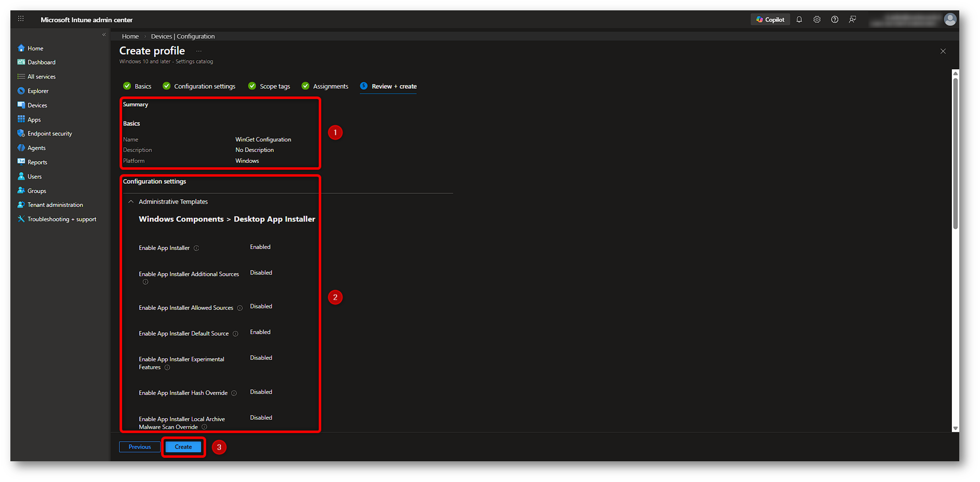Click the Microsoft Intune admin center title

pos(86,20)
